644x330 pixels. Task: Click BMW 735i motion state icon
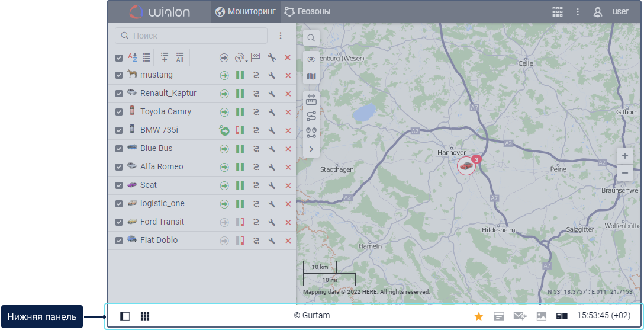point(240,131)
